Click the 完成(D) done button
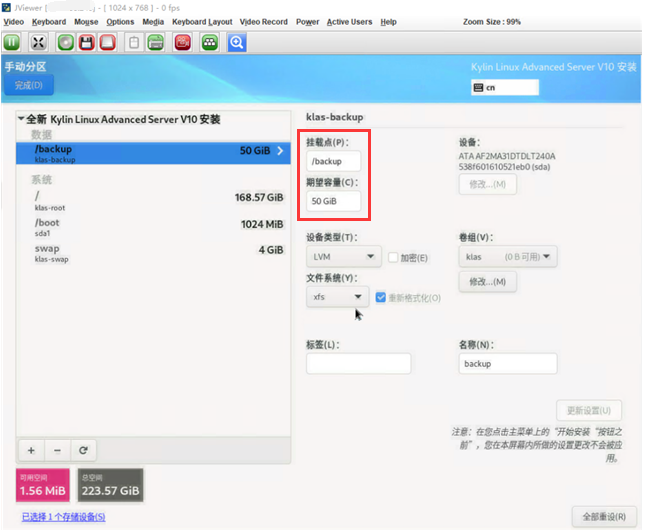 [29, 85]
